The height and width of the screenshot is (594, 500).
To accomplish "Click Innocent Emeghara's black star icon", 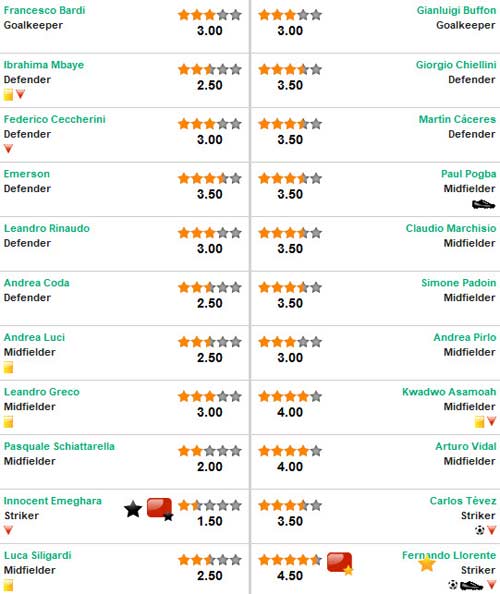I will (x=133, y=509).
